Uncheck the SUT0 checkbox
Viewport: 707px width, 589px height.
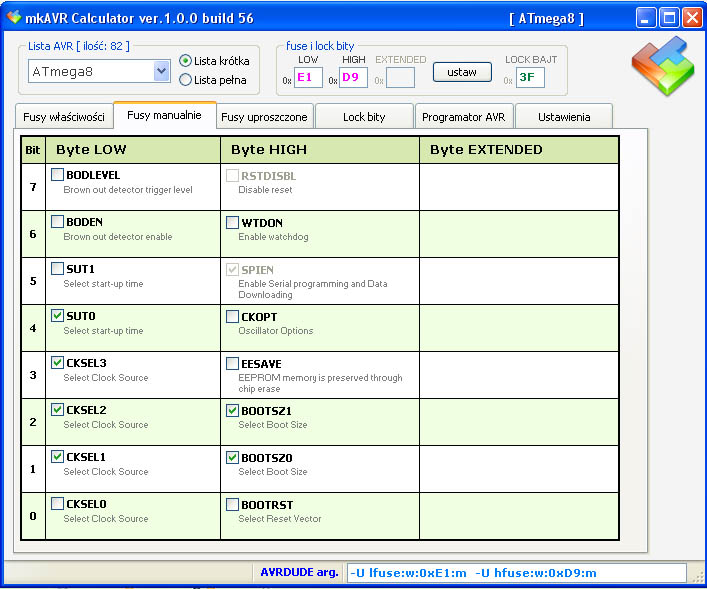pos(57,315)
